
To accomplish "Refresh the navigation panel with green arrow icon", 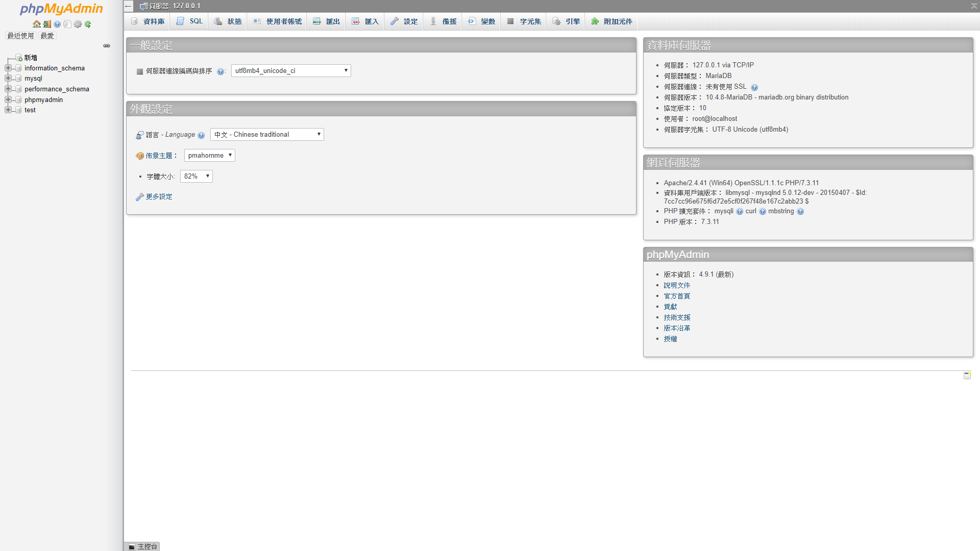I will pyautogui.click(x=88, y=24).
